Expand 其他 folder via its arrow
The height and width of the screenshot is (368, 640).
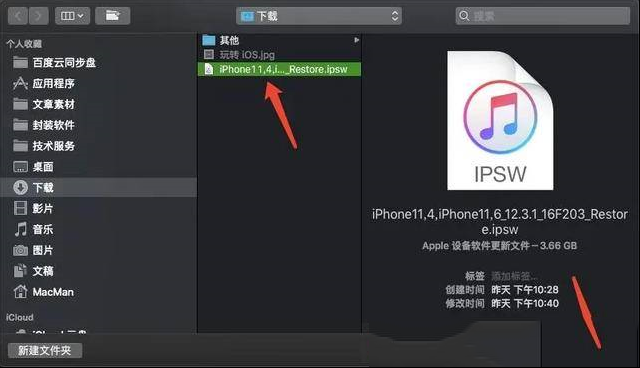(356, 40)
